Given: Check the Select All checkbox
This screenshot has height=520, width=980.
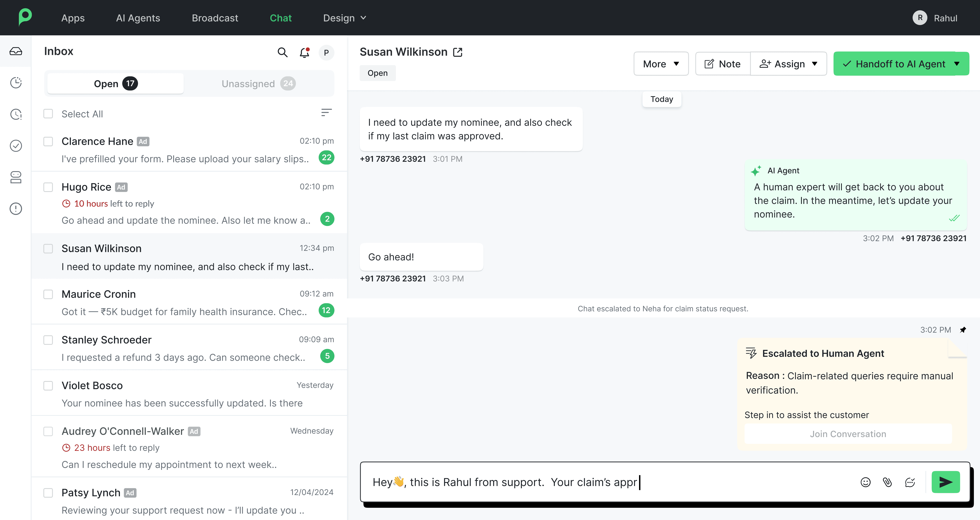Looking at the screenshot, I should click(x=48, y=114).
